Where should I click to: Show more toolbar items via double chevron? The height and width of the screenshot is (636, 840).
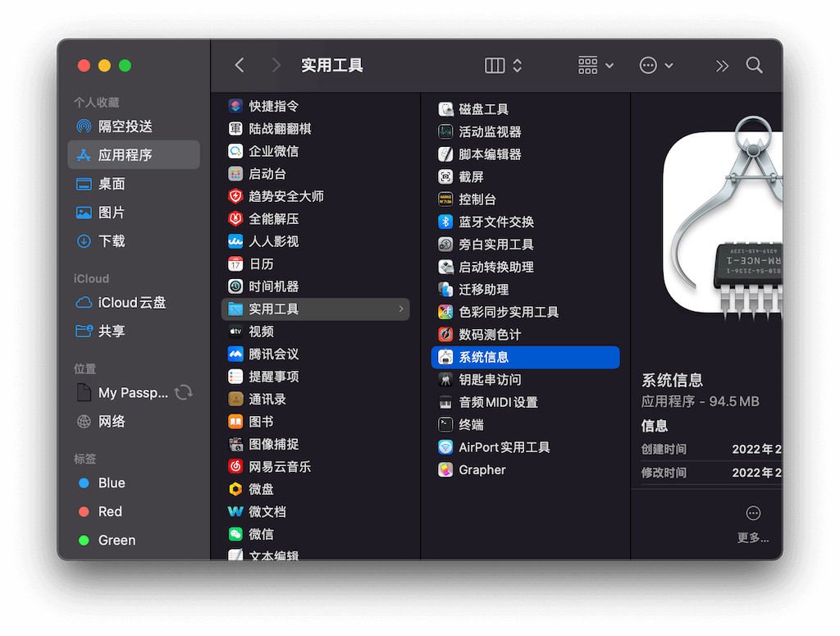click(722, 66)
